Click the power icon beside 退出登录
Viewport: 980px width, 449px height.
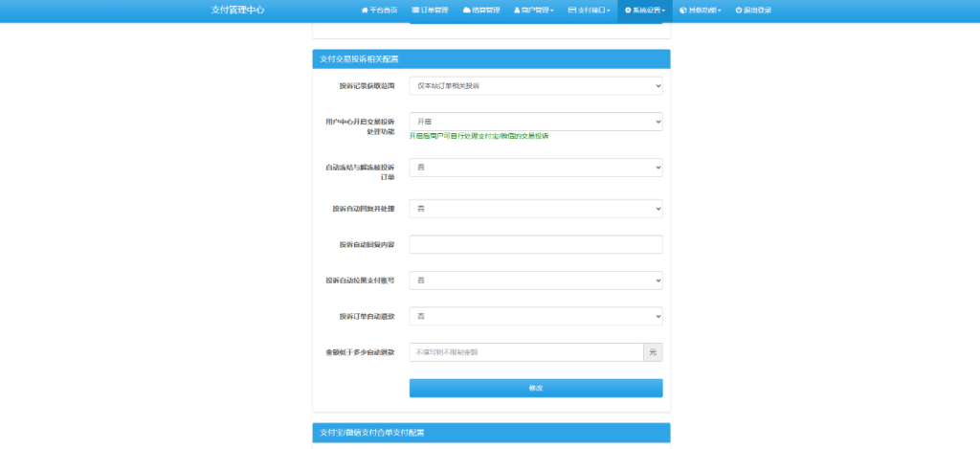(x=739, y=10)
